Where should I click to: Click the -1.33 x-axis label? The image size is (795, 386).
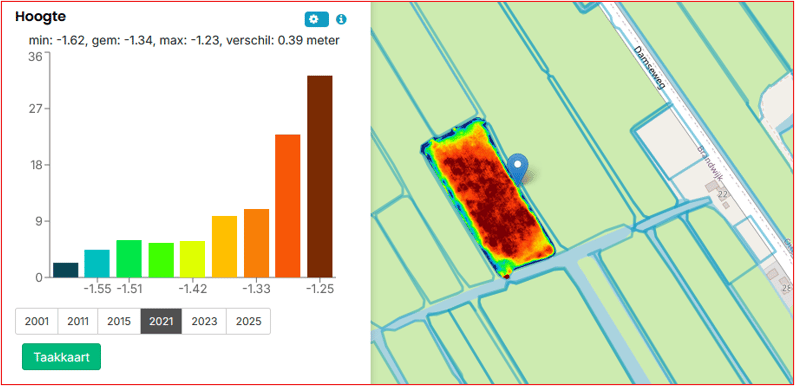[x=257, y=289]
